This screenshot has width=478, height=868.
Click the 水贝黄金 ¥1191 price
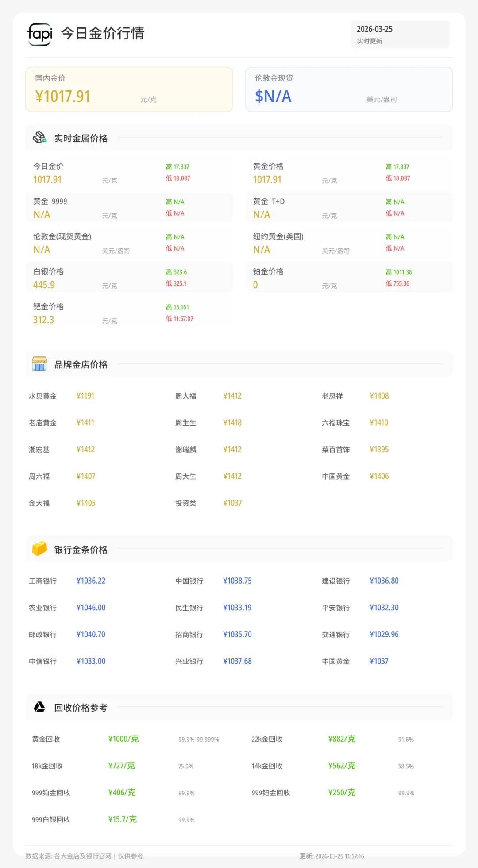(85, 396)
